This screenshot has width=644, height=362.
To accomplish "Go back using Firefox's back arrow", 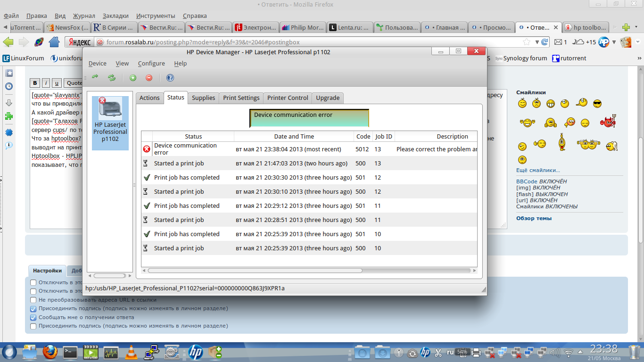I will click(8, 42).
